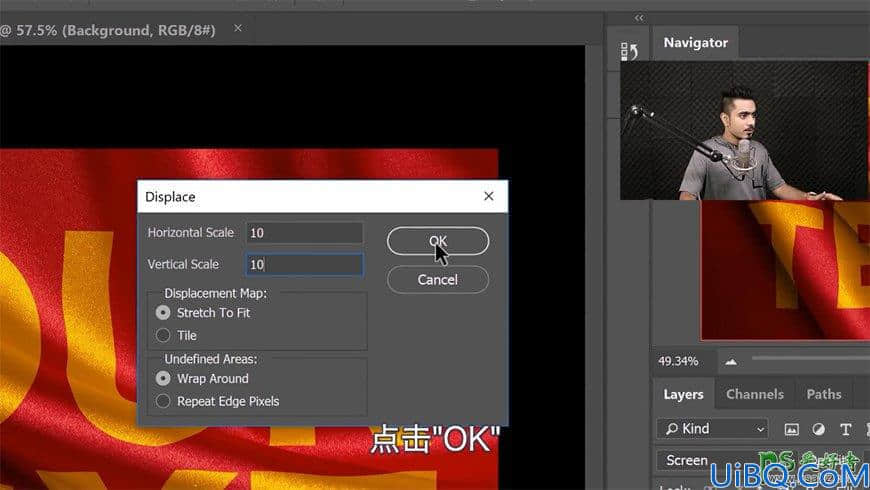Viewport: 870px width, 490px height.
Task: Cancel the Displace dialog
Action: coord(438,280)
